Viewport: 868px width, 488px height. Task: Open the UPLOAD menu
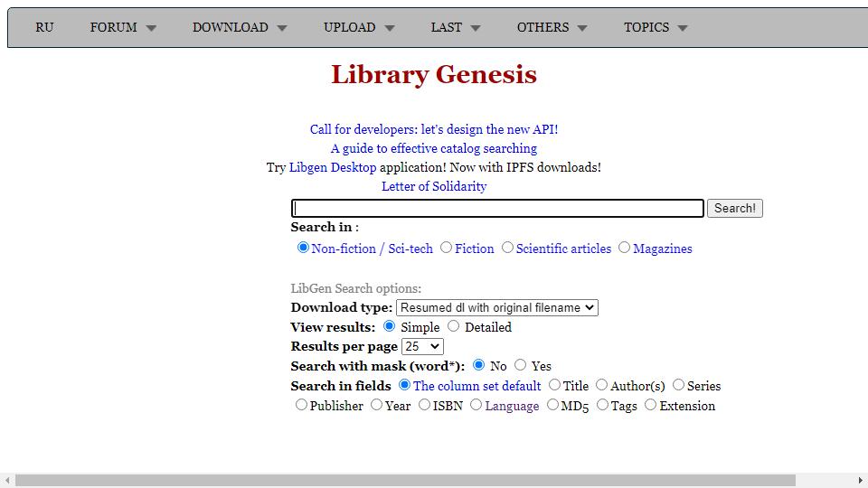[x=349, y=27]
